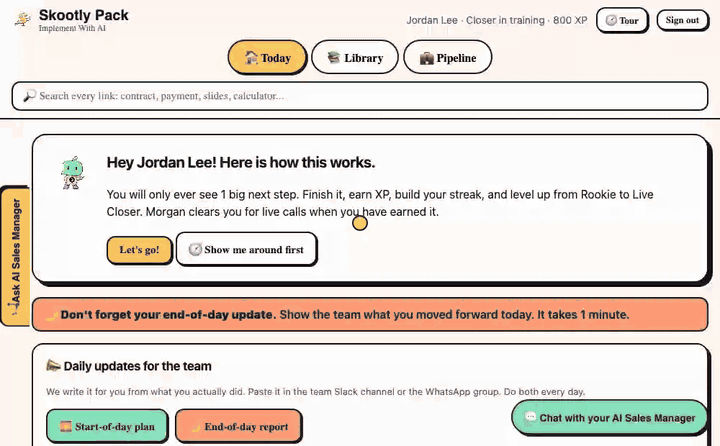Generate the Start-of-day plan
This screenshot has height=446, width=720.
click(x=107, y=427)
